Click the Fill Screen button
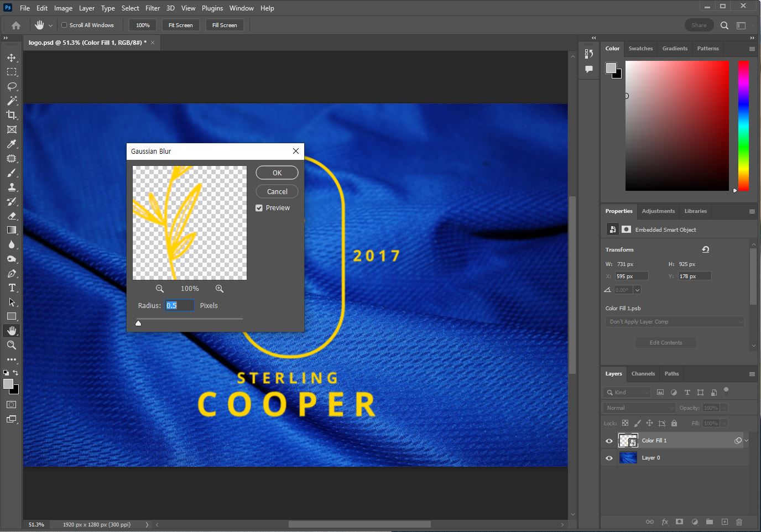The width and height of the screenshot is (761, 532). tap(225, 25)
